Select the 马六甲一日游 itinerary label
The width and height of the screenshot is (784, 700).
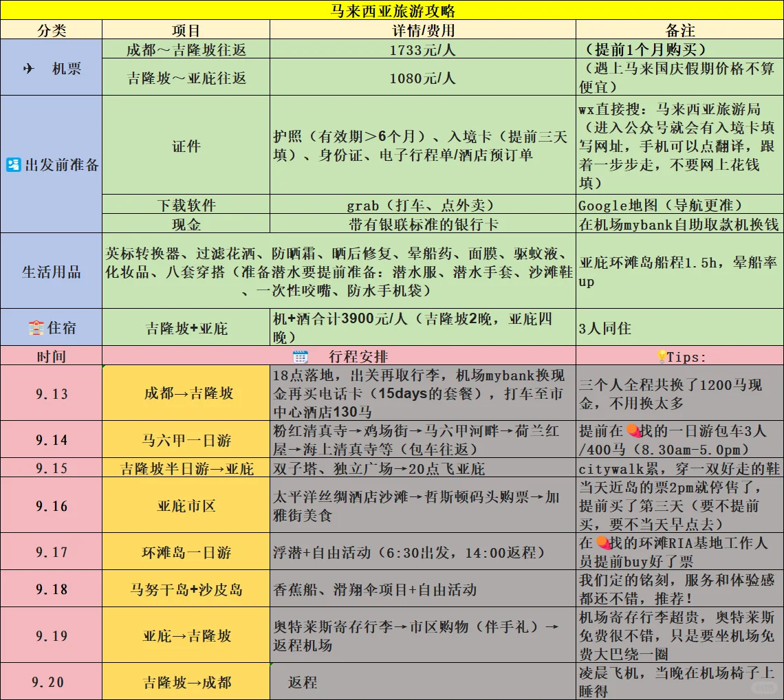click(186, 439)
